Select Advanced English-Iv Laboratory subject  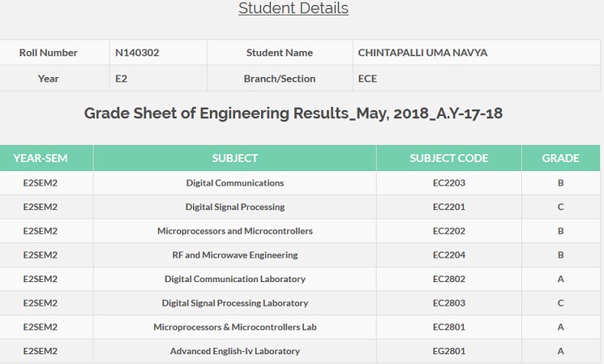click(x=235, y=351)
